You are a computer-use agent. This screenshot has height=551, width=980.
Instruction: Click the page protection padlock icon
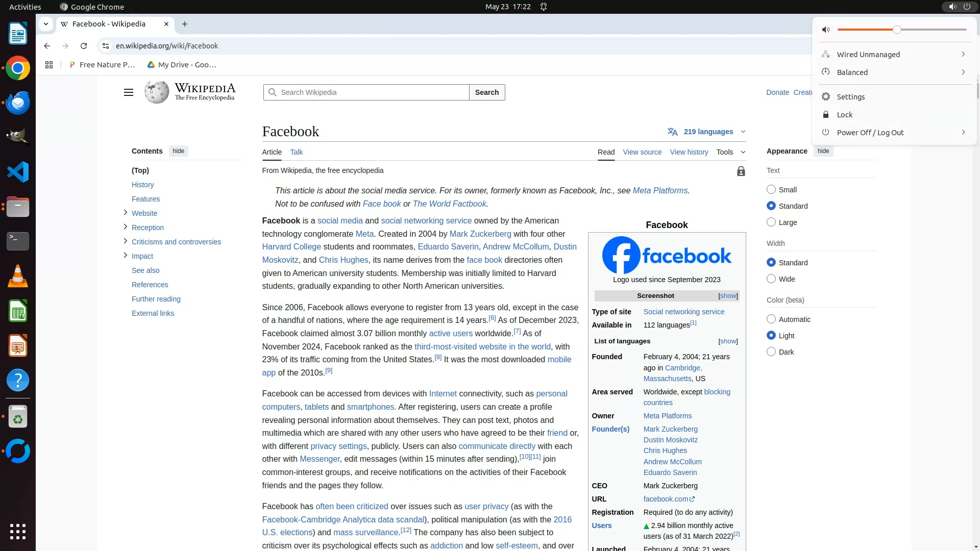(741, 171)
